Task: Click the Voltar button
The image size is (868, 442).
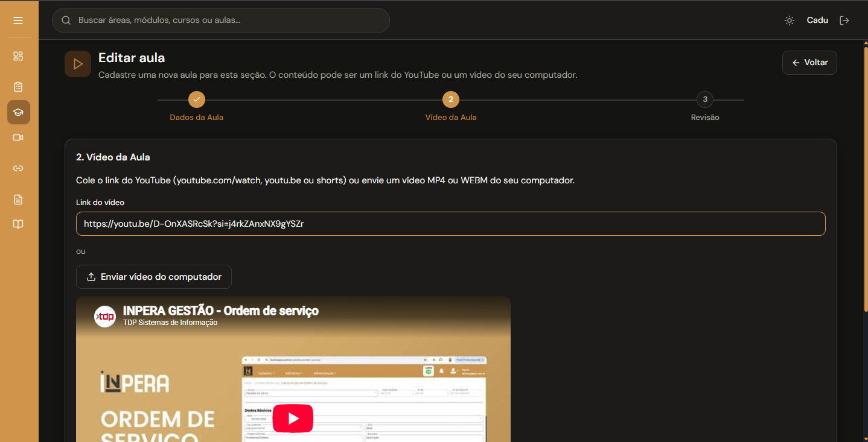Action: pyautogui.click(x=809, y=63)
